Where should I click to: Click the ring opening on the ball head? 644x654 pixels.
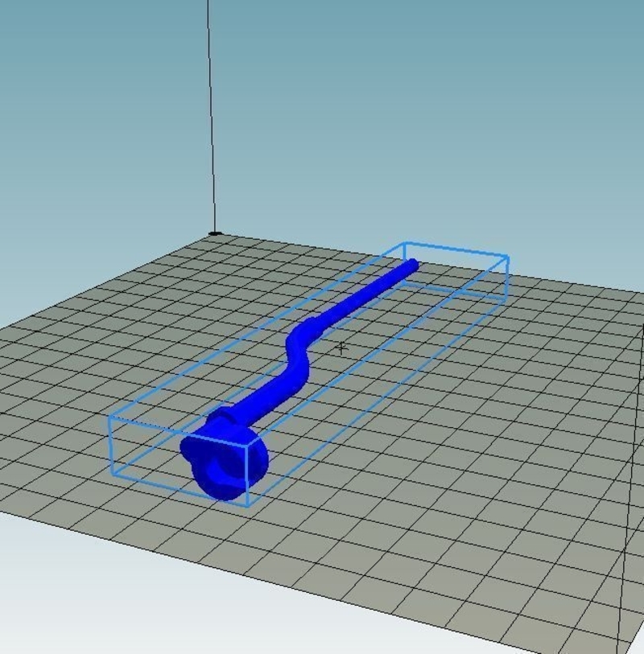pyautogui.click(x=222, y=472)
